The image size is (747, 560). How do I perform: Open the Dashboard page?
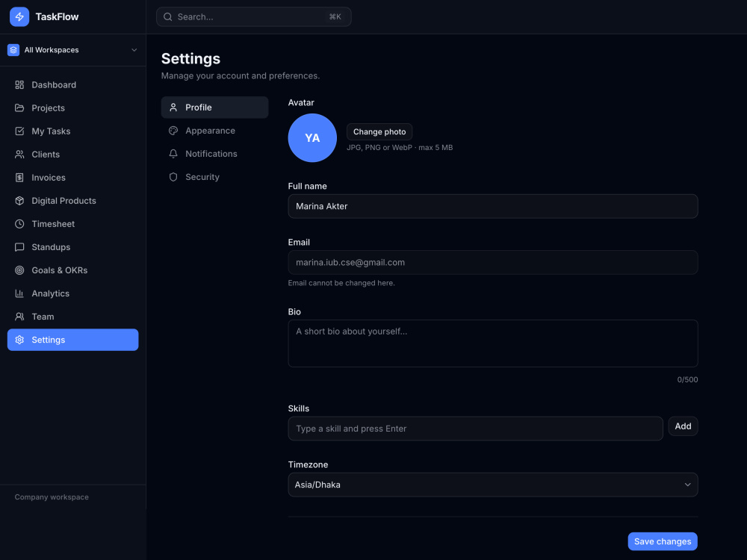click(73, 85)
